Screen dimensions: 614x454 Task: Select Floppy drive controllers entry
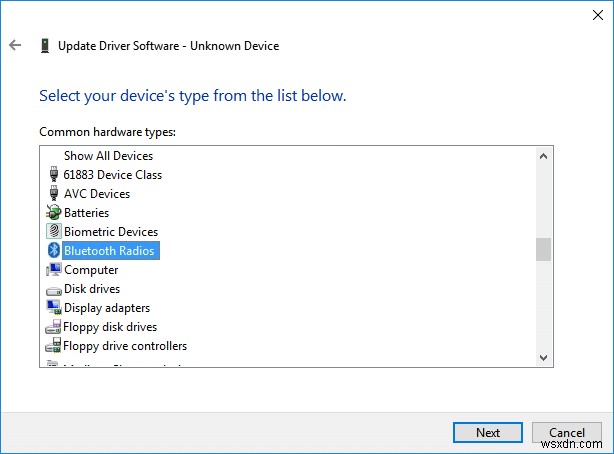click(x=125, y=346)
